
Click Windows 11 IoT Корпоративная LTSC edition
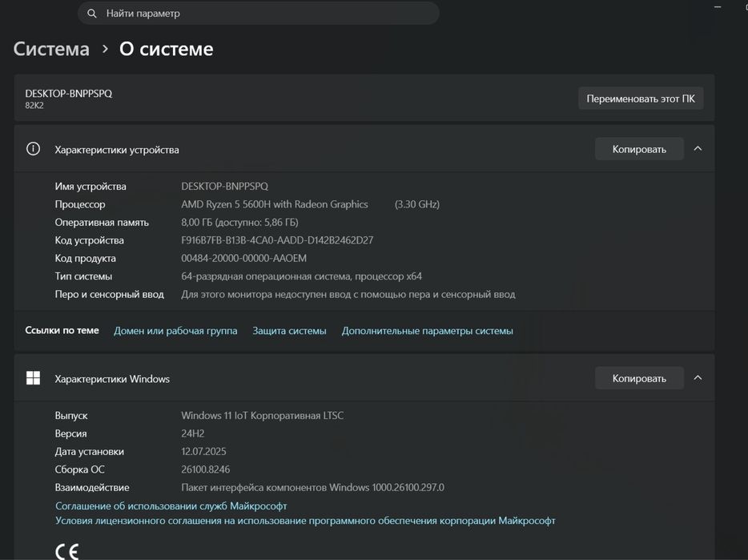click(x=263, y=415)
